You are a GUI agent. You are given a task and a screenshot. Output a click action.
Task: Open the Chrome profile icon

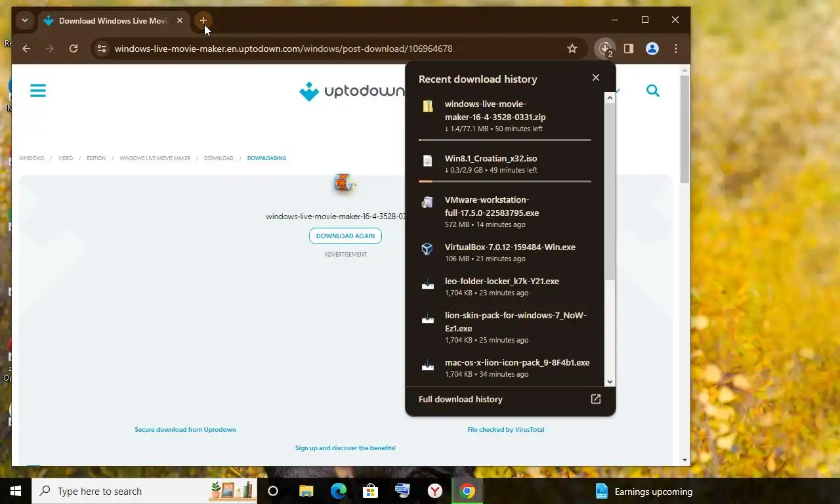(652, 49)
